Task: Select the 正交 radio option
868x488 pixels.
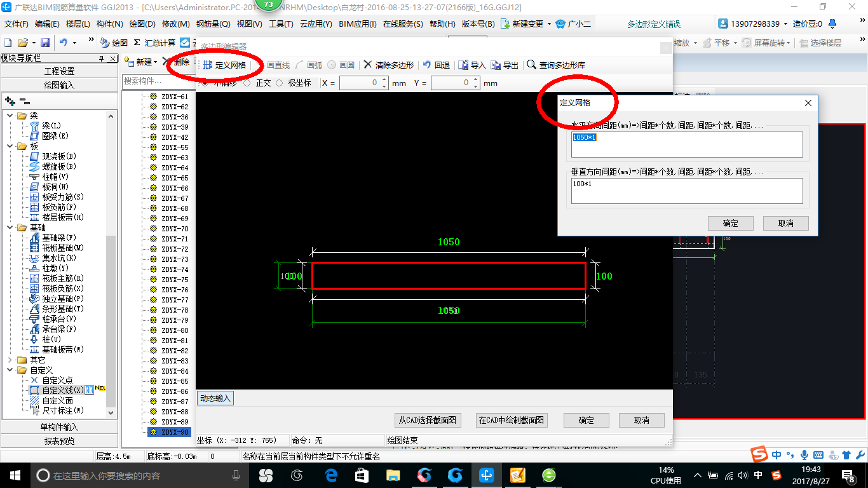Action: coord(247,83)
